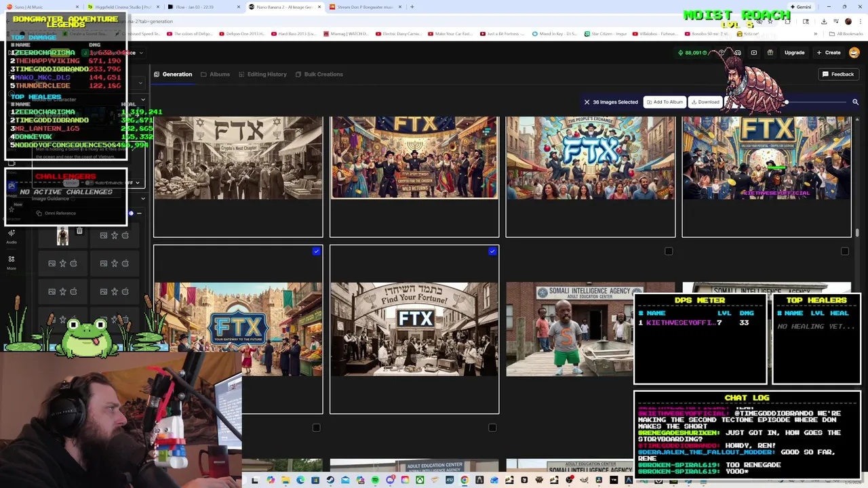
Task: Open Spotify from the Windows taskbar
Action: click(x=375, y=481)
